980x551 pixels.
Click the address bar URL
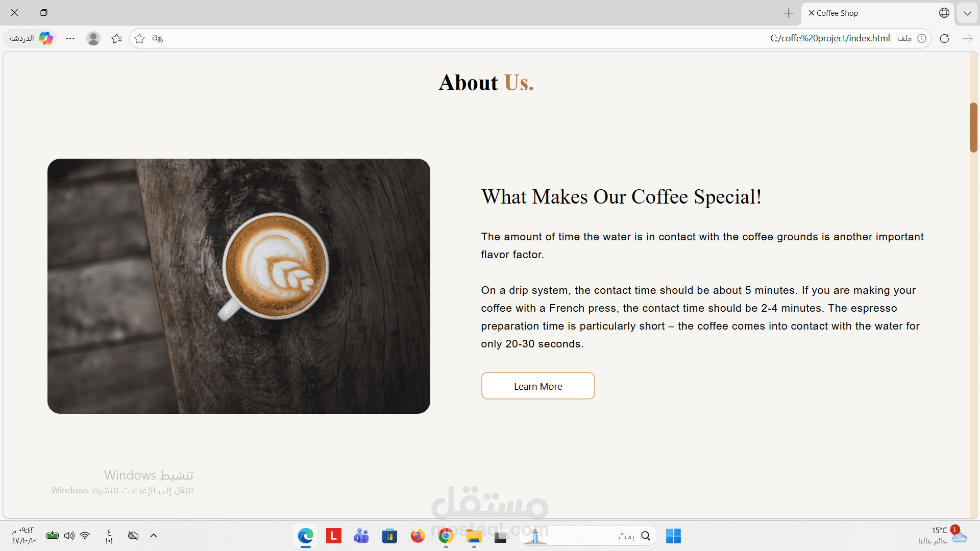(x=829, y=38)
